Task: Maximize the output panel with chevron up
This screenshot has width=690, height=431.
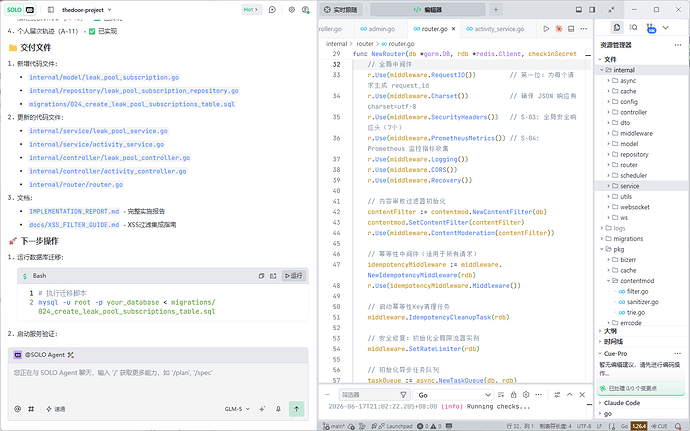Action: (x=570, y=395)
